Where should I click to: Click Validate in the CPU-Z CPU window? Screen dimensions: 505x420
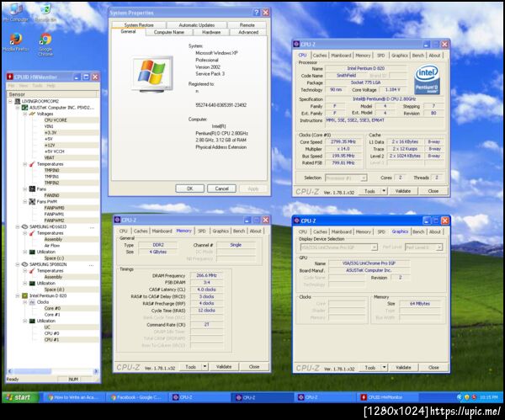[x=403, y=191]
